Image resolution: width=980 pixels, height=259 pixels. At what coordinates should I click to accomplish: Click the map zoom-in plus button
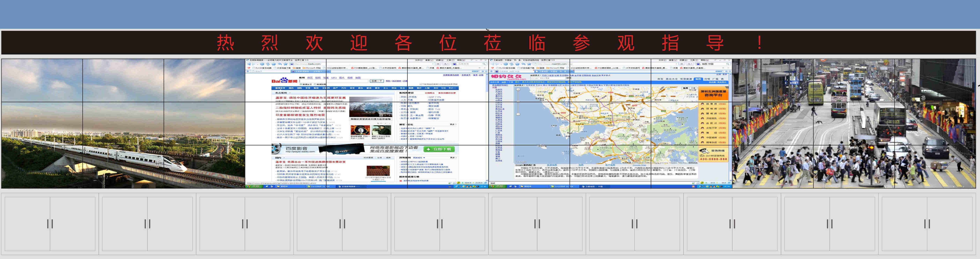(518, 90)
